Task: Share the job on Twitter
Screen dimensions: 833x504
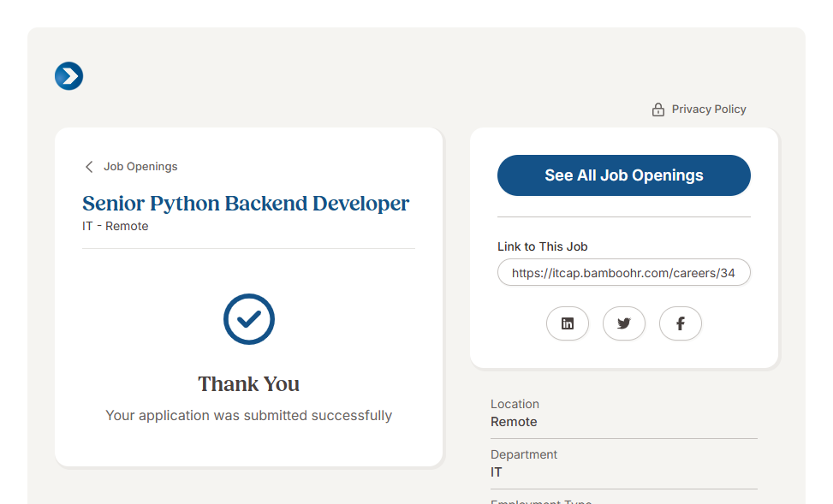Action: [624, 323]
